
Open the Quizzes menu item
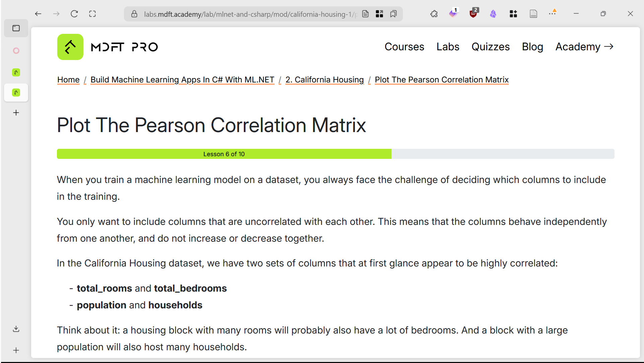point(490,47)
